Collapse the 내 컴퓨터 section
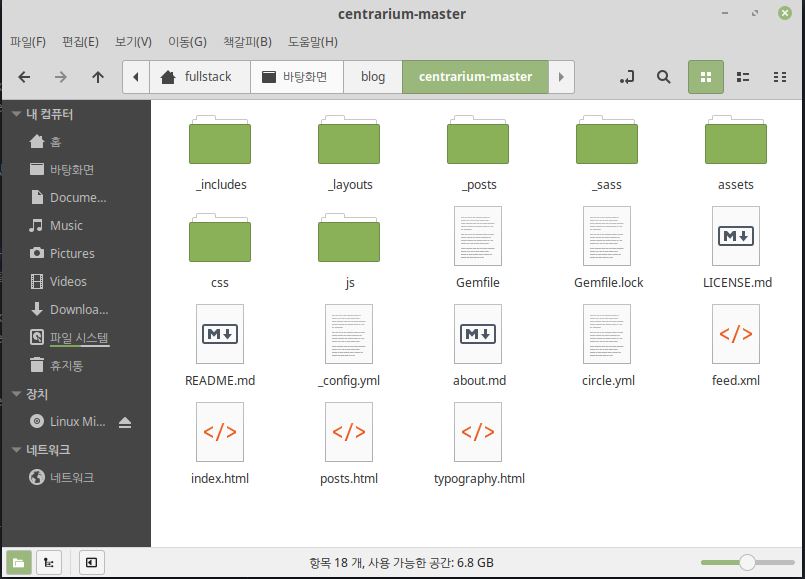The image size is (805, 579). pyautogui.click(x=16, y=113)
